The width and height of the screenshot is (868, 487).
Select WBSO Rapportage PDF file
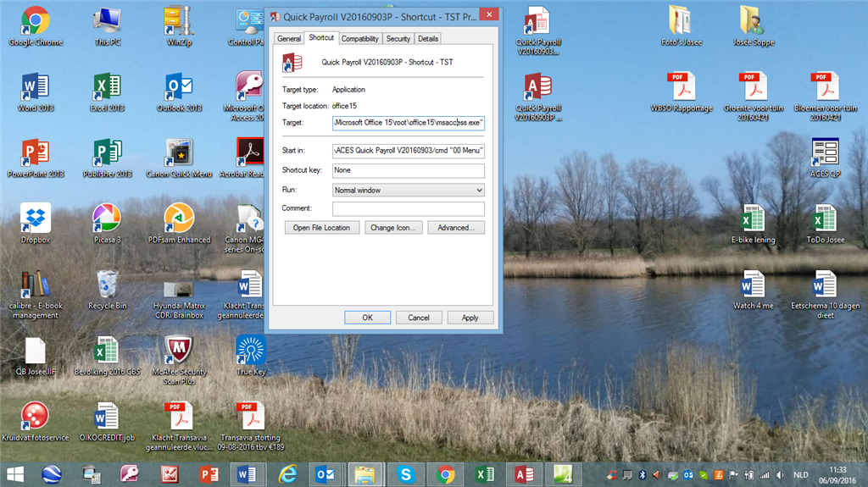tap(681, 92)
